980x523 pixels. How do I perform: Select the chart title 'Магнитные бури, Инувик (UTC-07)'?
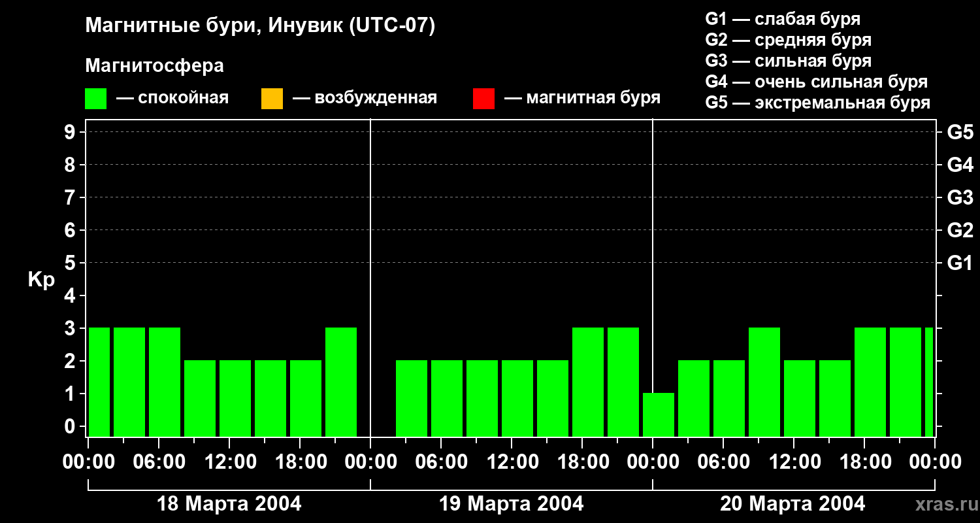pyautogui.click(x=260, y=26)
